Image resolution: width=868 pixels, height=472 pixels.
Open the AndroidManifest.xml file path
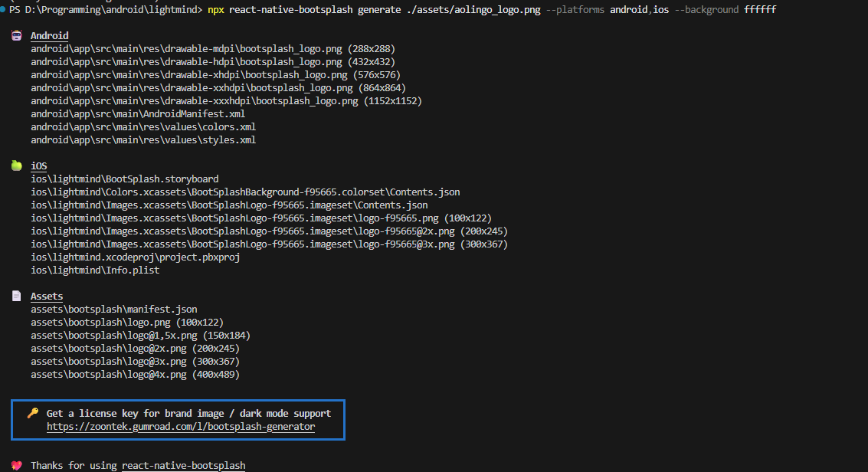click(x=138, y=113)
